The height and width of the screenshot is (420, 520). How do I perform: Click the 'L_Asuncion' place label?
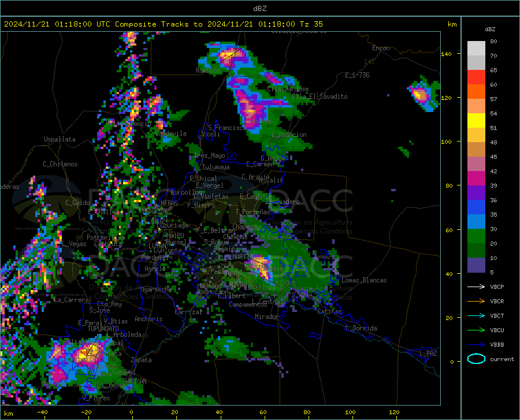(x=289, y=135)
